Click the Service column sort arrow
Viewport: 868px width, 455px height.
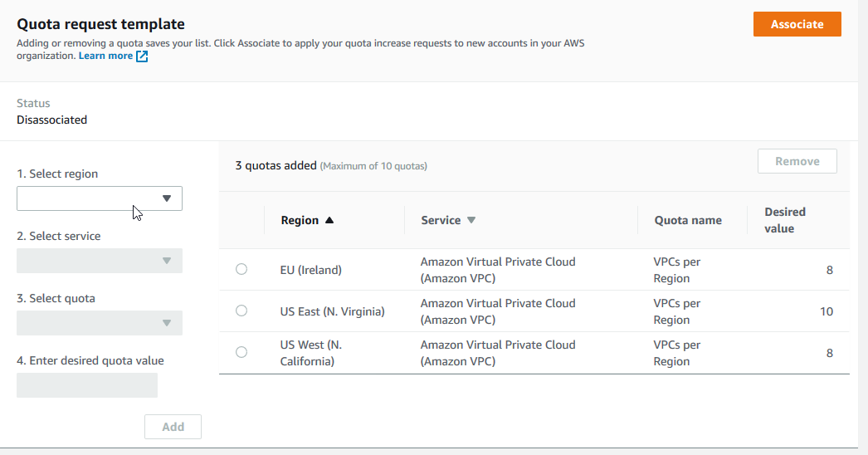(471, 220)
